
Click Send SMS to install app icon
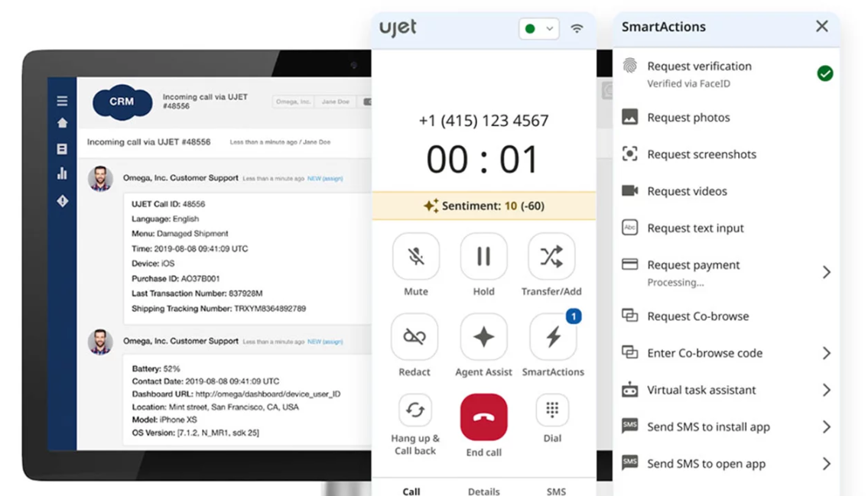click(x=629, y=426)
